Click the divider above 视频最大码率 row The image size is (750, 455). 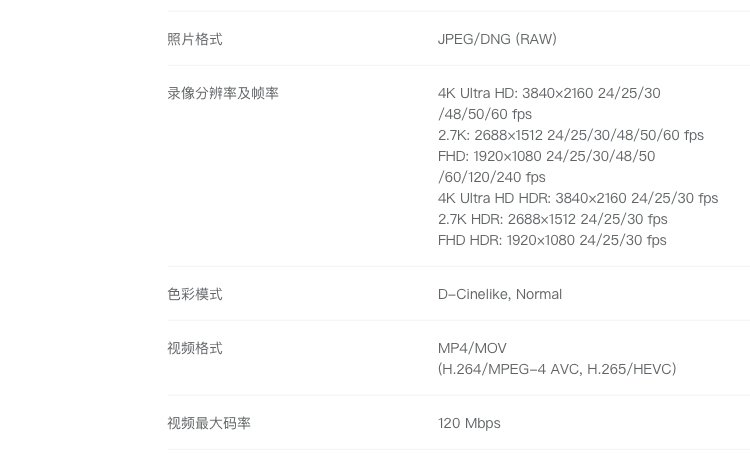pyautogui.click(x=459, y=395)
